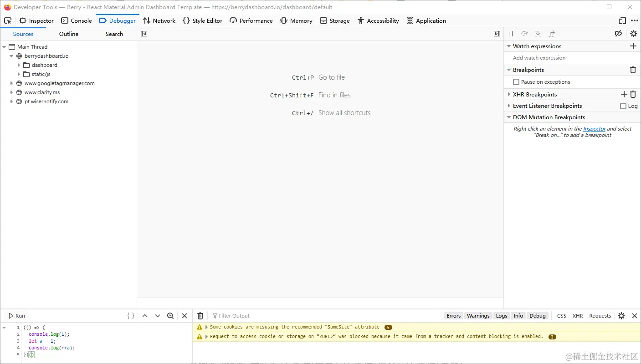Image resolution: width=641 pixels, height=364 pixels.
Task: Open the Memory tab
Action: coord(296,21)
